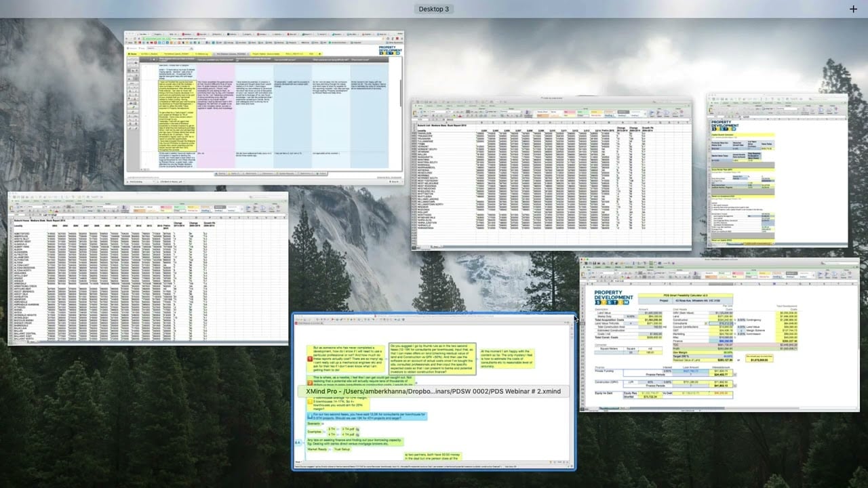Open the Suburb House Medians spreadsheet window
The image size is (868, 488).
coord(148,268)
